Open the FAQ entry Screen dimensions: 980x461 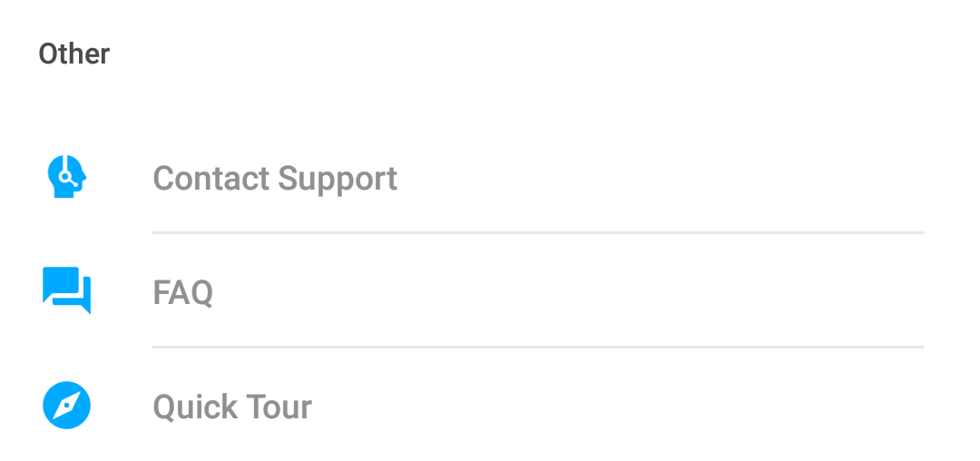[490, 291]
